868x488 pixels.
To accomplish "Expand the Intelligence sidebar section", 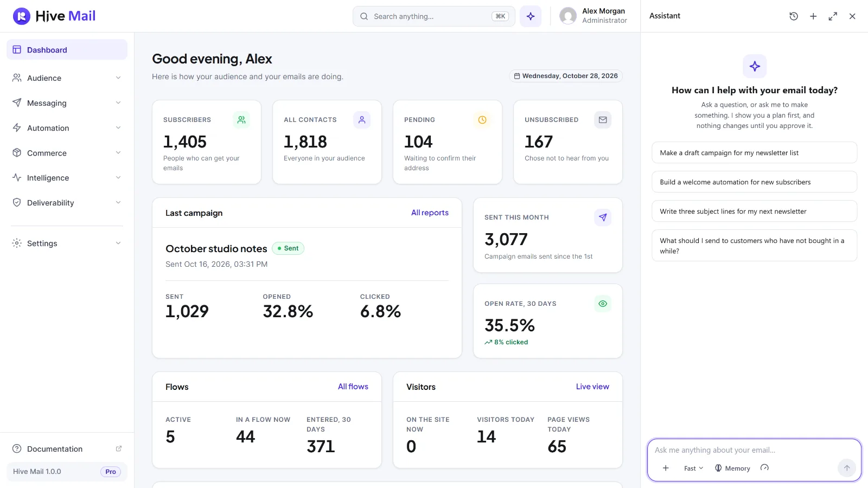I will pyautogui.click(x=67, y=178).
